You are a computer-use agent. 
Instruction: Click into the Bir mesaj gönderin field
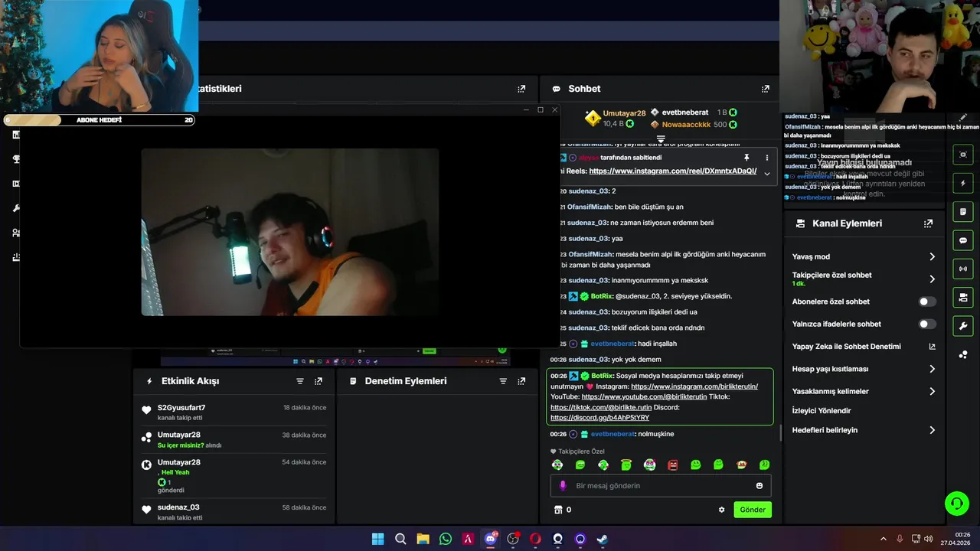coord(662,486)
